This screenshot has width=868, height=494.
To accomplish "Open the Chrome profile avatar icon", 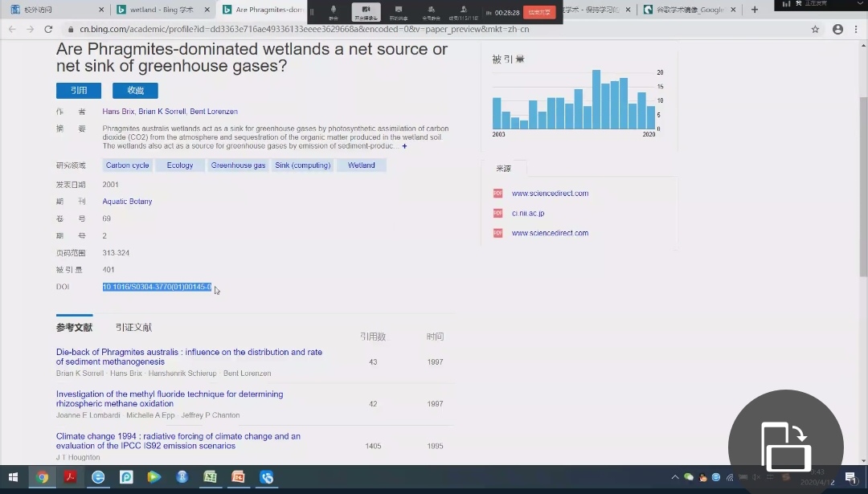I will pyautogui.click(x=837, y=29).
